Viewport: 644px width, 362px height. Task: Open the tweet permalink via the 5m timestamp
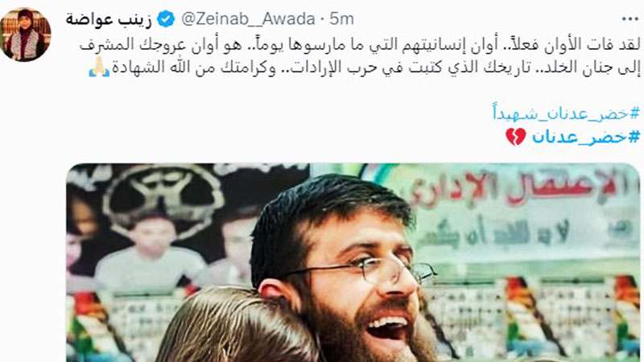coord(341,19)
